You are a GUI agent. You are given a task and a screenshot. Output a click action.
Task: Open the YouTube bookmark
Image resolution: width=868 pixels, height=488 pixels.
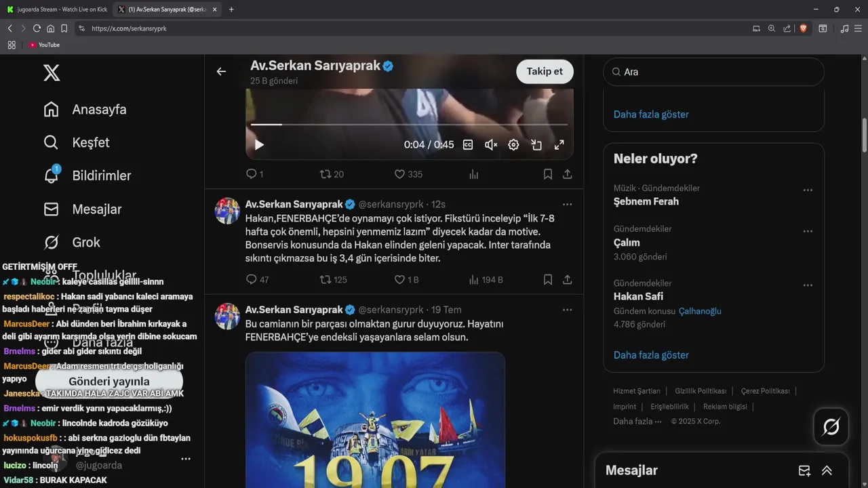pyautogui.click(x=44, y=45)
